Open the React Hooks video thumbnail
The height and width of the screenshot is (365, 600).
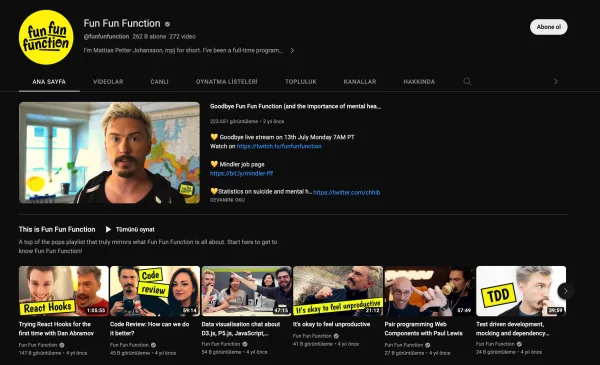point(64,291)
